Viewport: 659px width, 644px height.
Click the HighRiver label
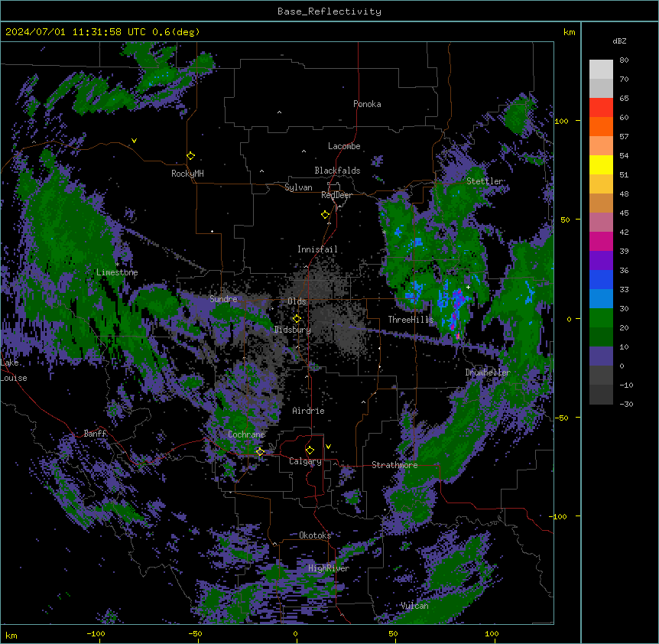329,568
